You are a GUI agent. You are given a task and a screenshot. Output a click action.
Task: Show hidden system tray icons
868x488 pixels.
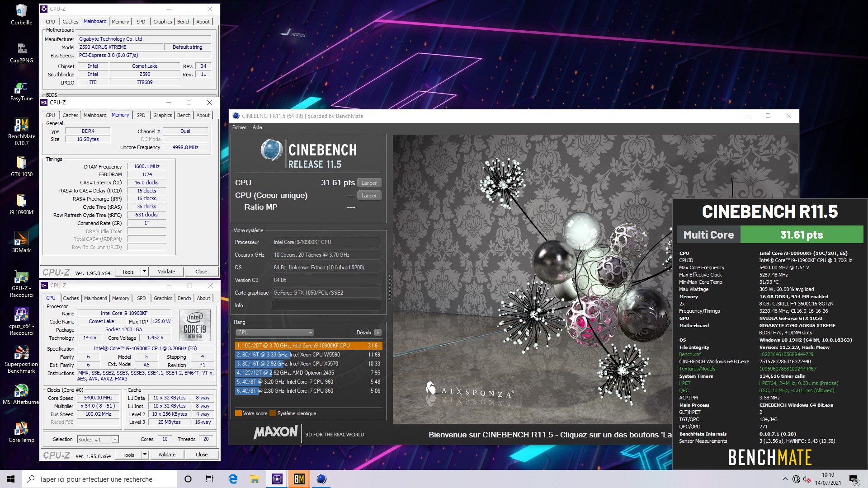point(785,479)
